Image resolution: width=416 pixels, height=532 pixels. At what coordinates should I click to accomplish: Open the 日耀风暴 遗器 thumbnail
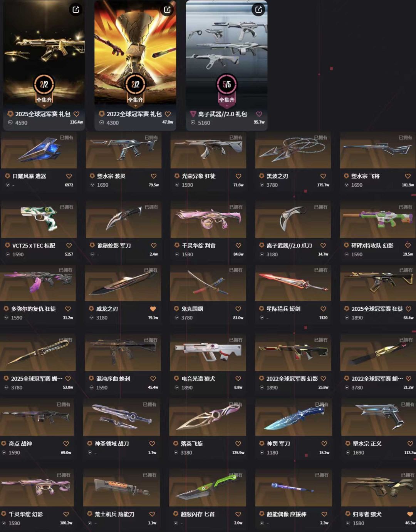39,150
